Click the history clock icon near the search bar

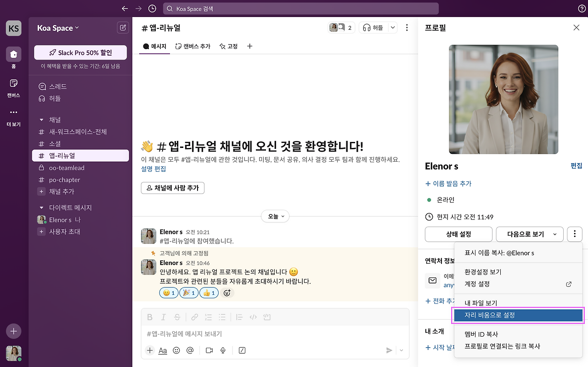click(x=152, y=8)
